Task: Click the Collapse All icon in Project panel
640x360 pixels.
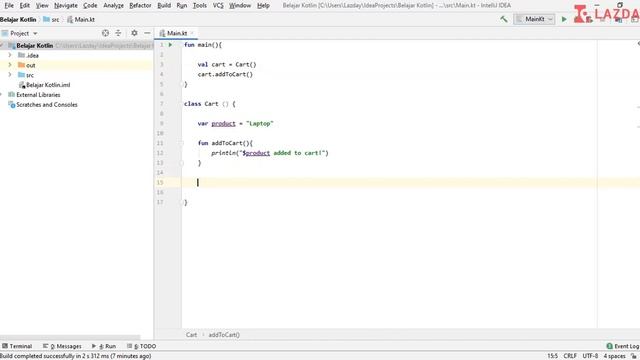Action: [118, 33]
